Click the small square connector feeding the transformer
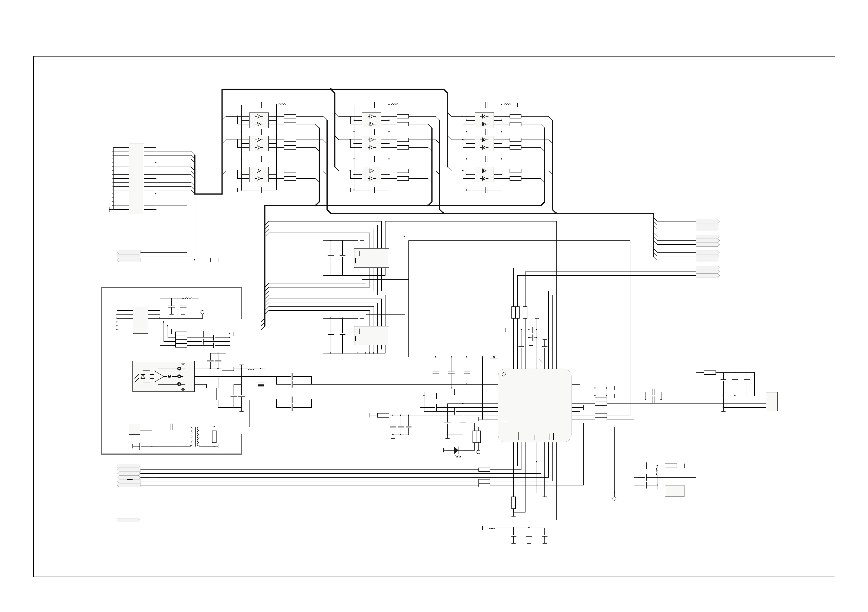 [135, 429]
